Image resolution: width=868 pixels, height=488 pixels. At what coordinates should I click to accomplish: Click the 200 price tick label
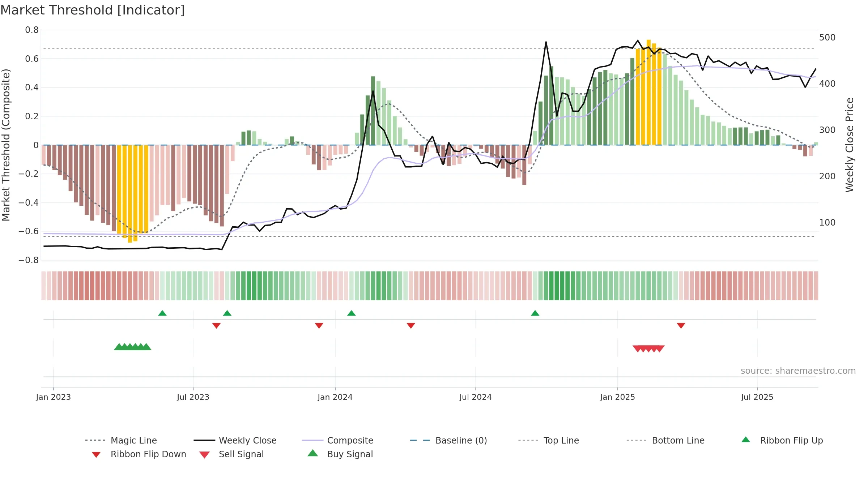[827, 176]
